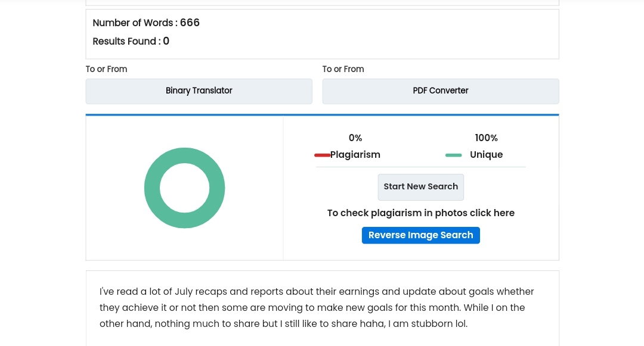Click the last line about being stubborn
644x346 pixels.
tap(283, 323)
